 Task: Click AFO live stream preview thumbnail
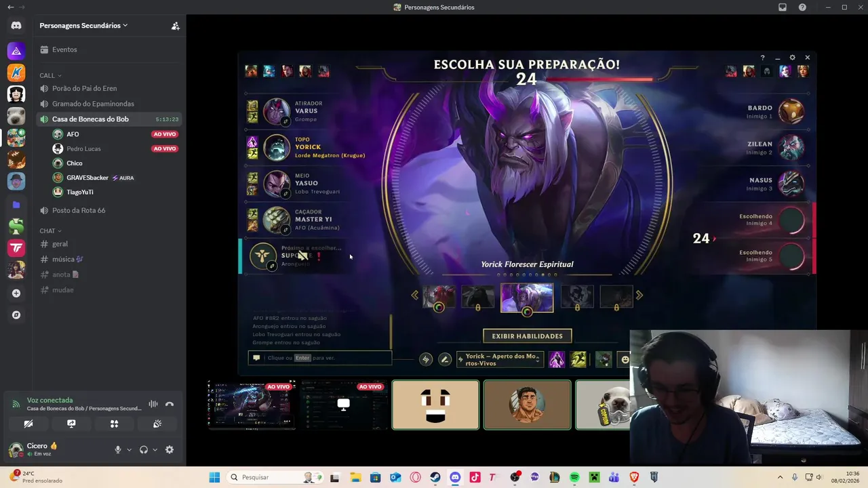tap(251, 405)
